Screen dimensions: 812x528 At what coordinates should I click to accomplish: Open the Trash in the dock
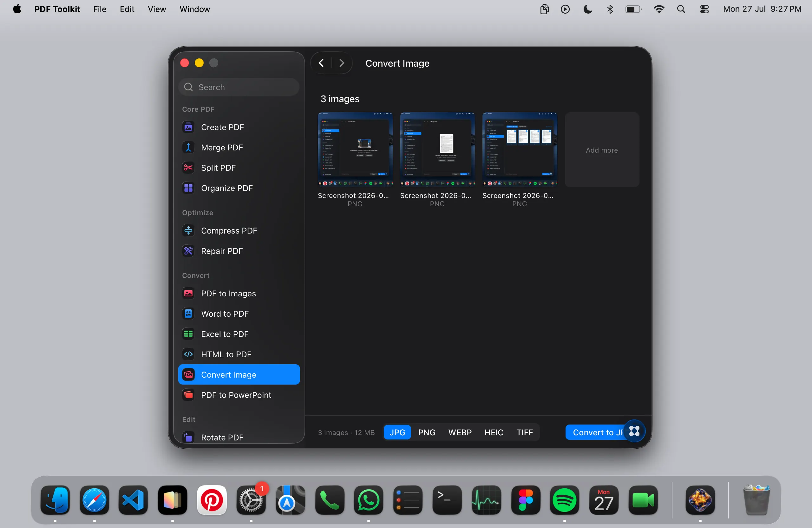[x=756, y=500]
